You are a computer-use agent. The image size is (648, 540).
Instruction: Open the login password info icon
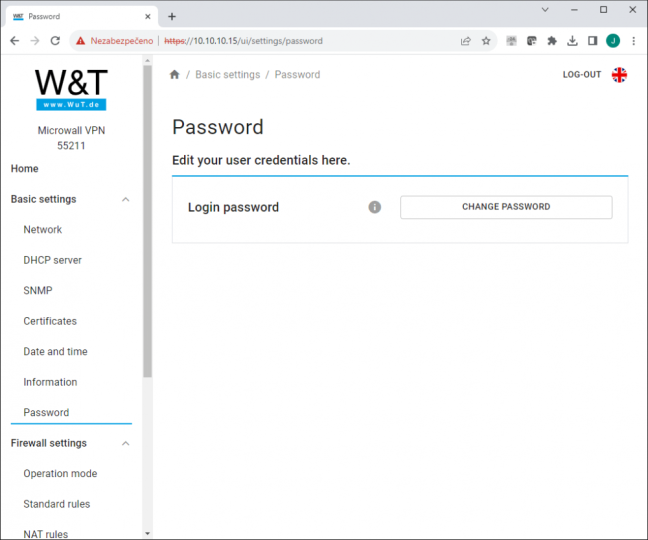pyautogui.click(x=374, y=207)
